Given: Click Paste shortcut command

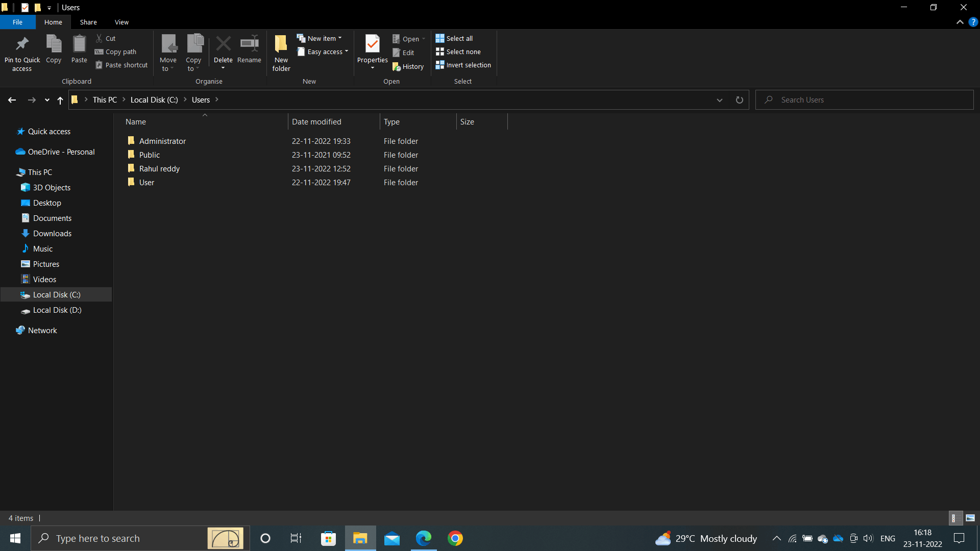Looking at the screenshot, I should [x=121, y=65].
